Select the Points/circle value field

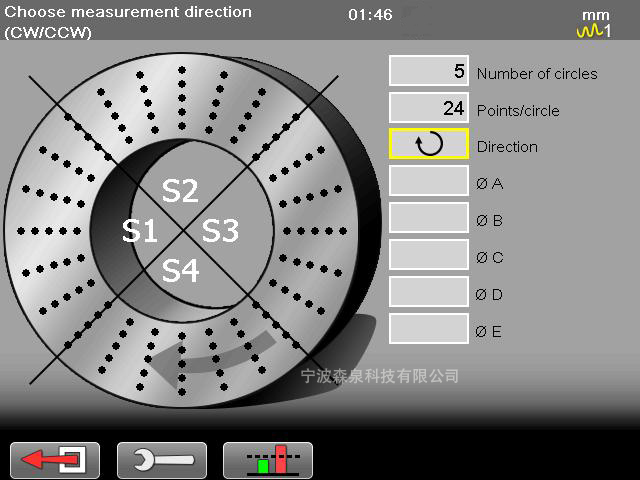point(429,108)
